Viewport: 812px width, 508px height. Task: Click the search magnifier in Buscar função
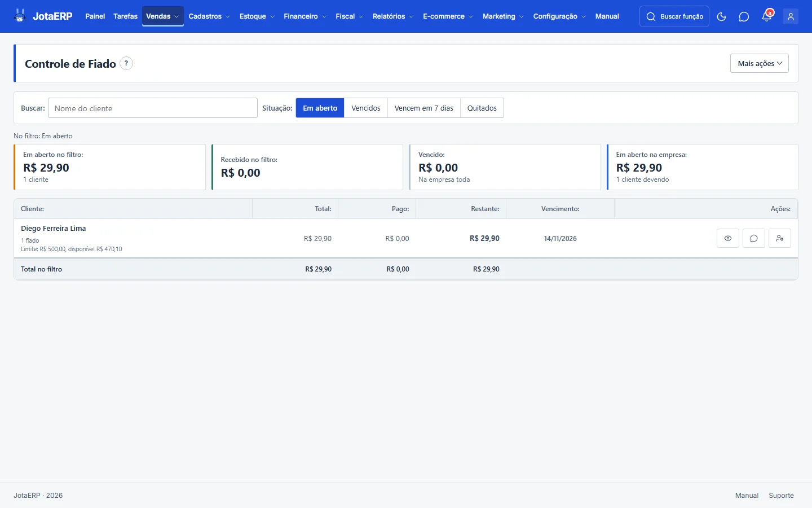(651, 16)
